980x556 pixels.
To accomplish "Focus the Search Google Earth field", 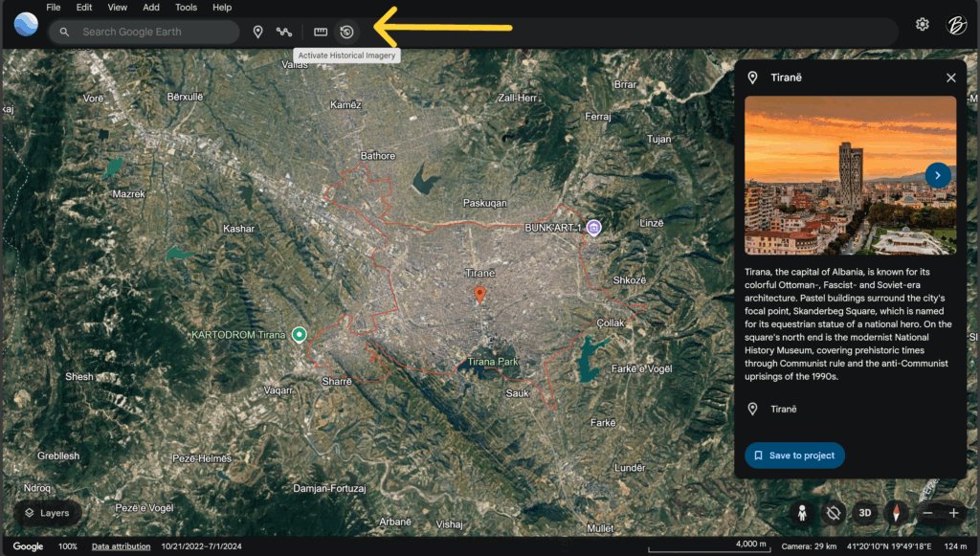I will (x=145, y=32).
